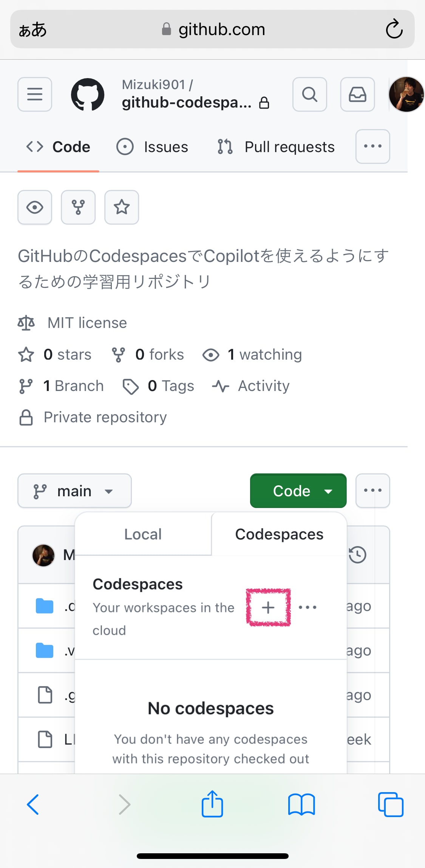Reload the page in Safari
This screenshot has height=868, width=425.
click(394, 29)
